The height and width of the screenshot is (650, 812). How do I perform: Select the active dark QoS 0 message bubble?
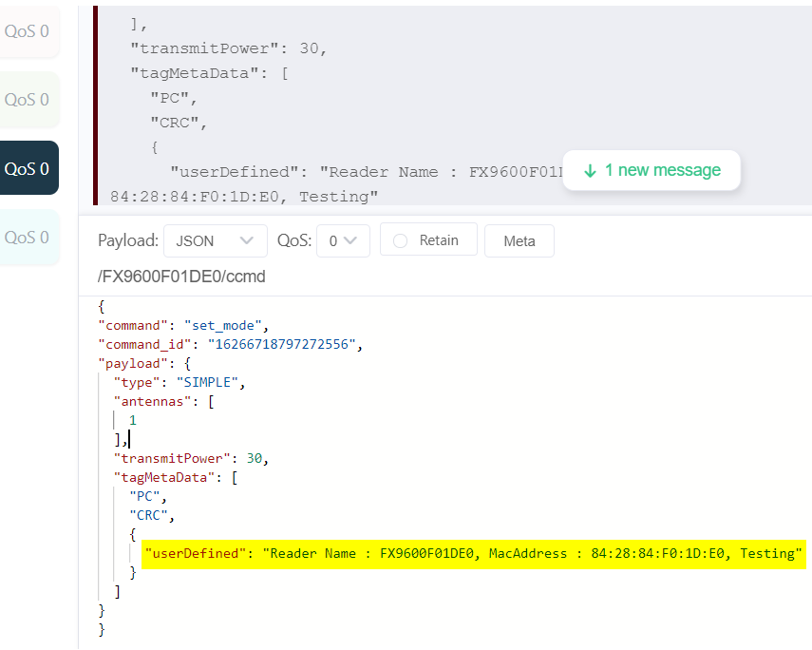[28, 167]
